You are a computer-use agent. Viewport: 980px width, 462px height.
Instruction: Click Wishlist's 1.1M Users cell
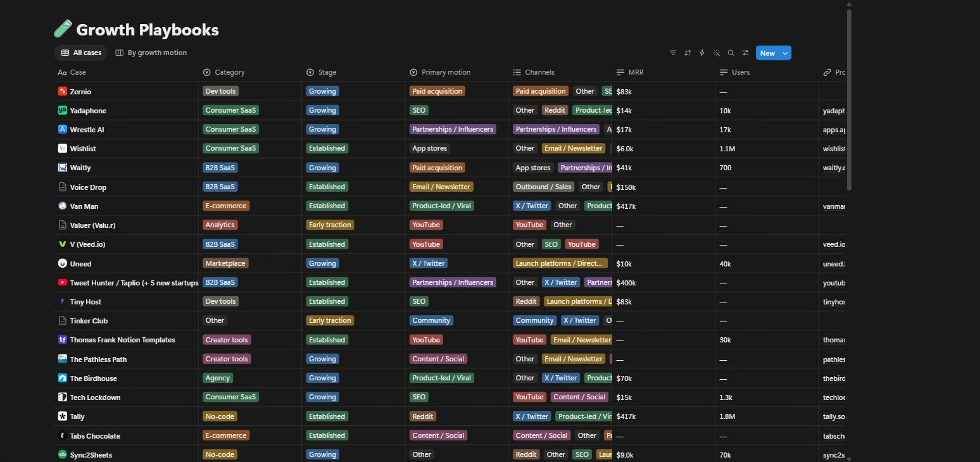click(x=767, y=149)
